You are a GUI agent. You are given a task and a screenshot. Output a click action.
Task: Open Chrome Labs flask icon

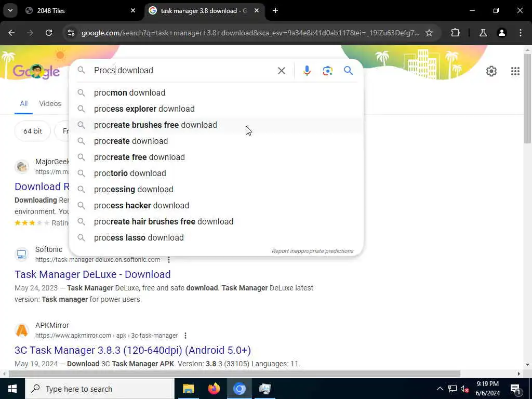[483, 33]
